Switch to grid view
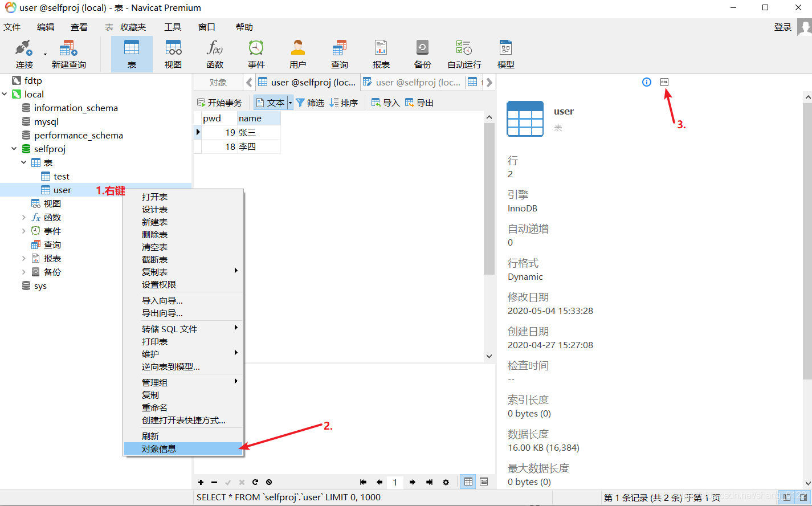This screenshot has width=812, height=506. click(x=468, y=482)
